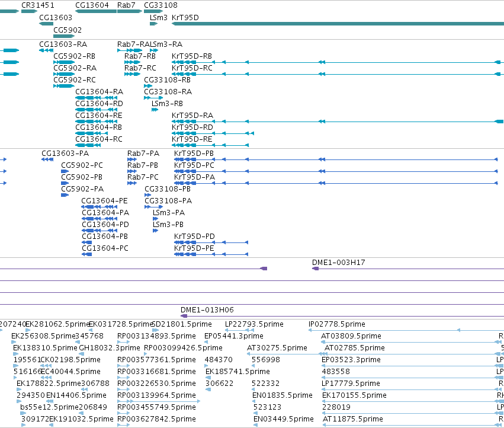Screen dimensions: 504x428
Task: Click protein CG13604-PB
Action: click(x=105, y=237)
